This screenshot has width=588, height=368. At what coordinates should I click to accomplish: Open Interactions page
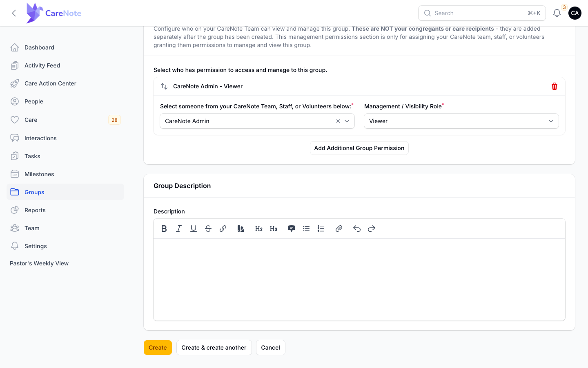point(65,138)
